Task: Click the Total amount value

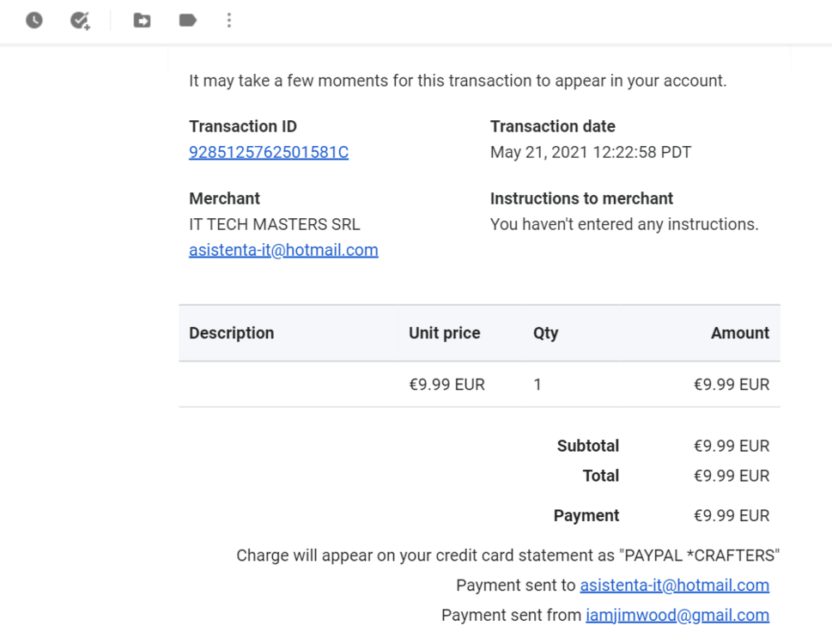Action: click(x=731, y=476)
